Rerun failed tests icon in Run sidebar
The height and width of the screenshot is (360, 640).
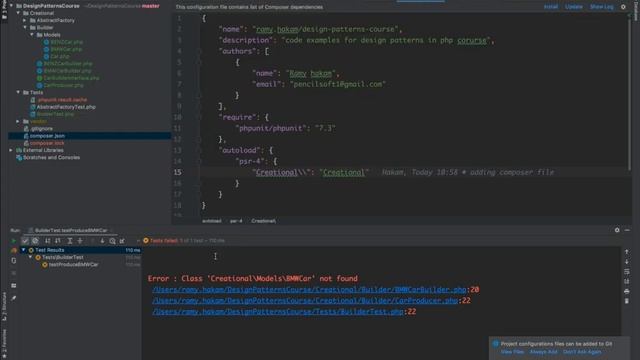(14, 250)
